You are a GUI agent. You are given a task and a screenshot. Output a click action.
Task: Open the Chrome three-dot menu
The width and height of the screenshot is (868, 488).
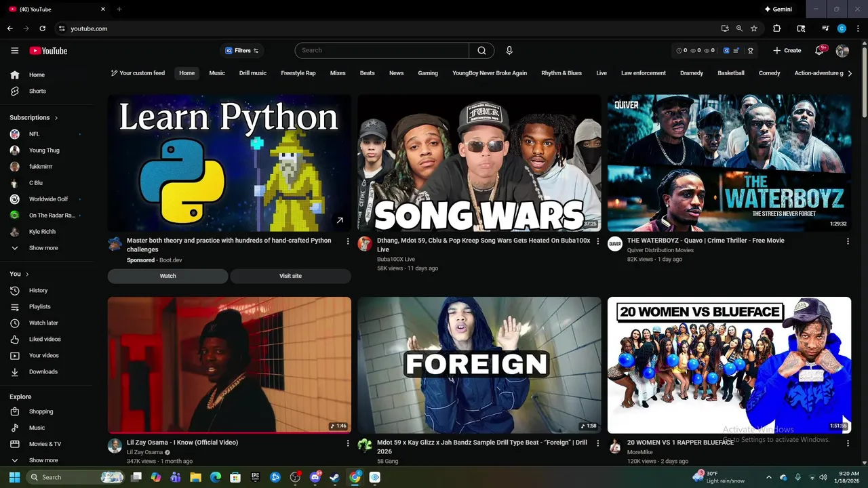[x=856, y=28]
